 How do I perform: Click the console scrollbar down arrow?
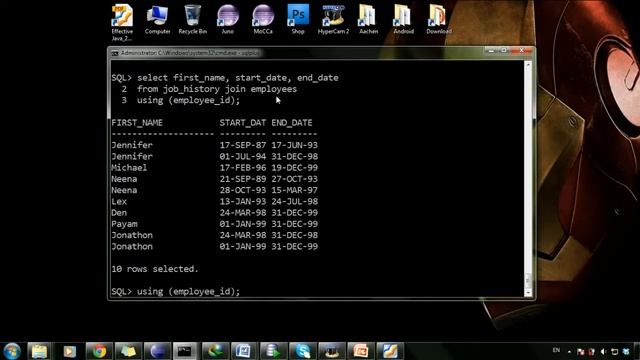[x=528, y=293]
